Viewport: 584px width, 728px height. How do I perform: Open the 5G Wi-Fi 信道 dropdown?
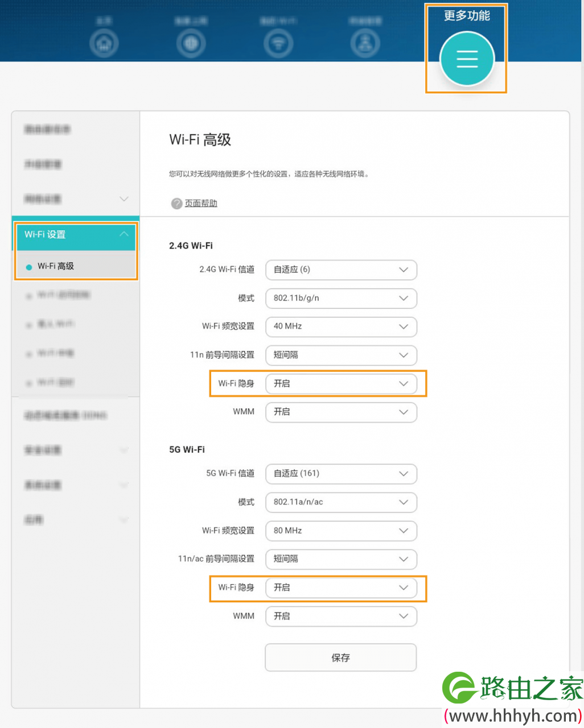pos(341,474)
